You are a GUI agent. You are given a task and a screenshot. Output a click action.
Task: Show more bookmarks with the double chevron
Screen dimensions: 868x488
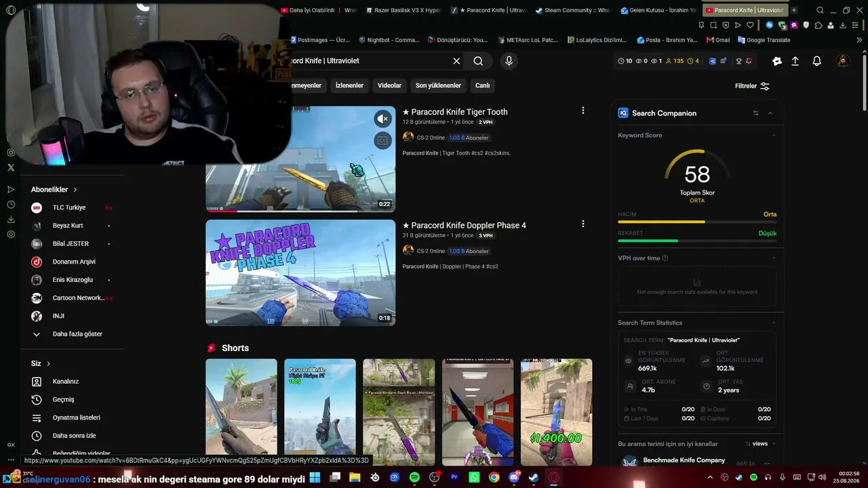(x=859, y=40)
